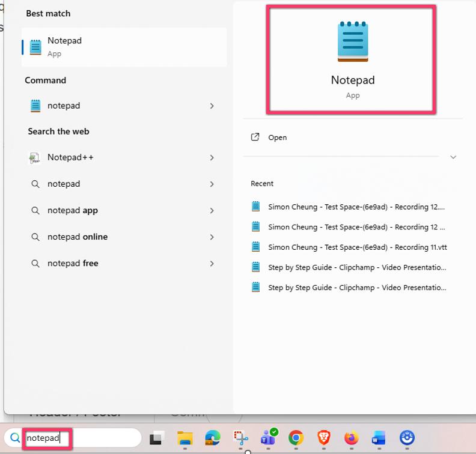Click the 'notepad online' magnifier icon

(35, 237)
